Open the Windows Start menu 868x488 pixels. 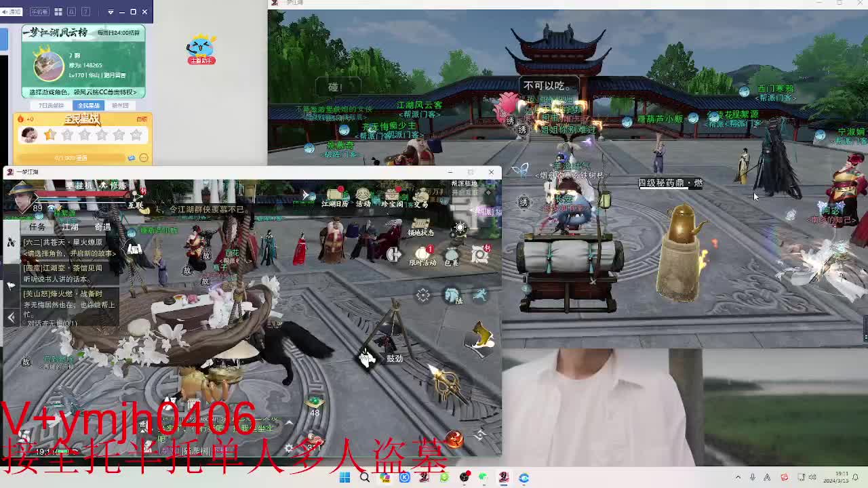click(344, 478)
